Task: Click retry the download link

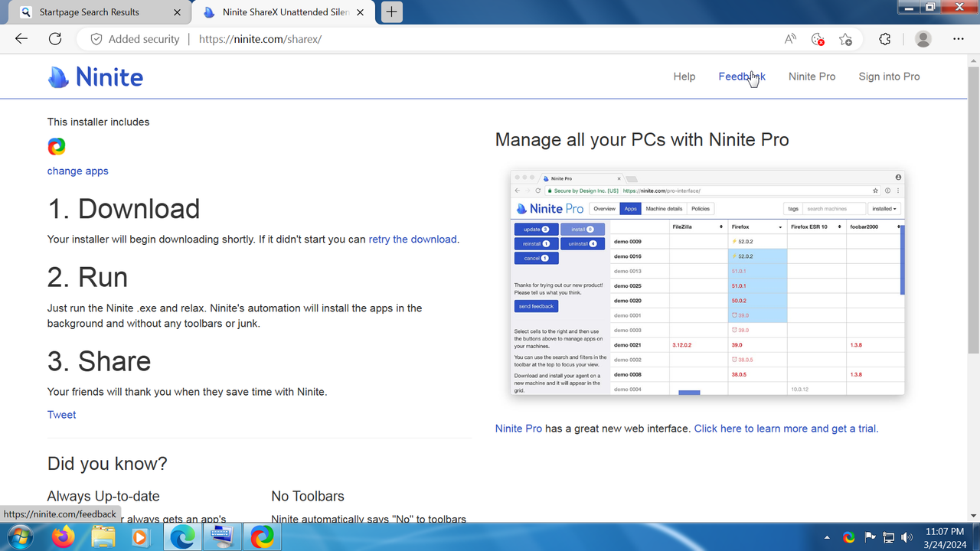Action: [x=413, y=239]
